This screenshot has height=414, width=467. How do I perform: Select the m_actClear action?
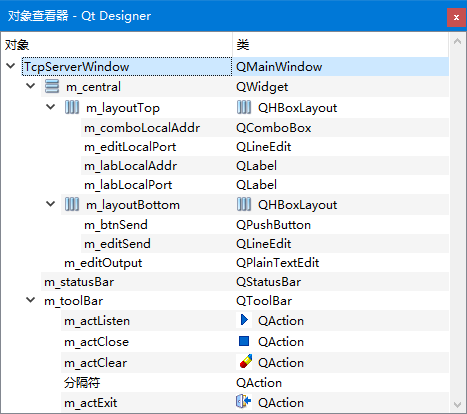coord(96,363)
